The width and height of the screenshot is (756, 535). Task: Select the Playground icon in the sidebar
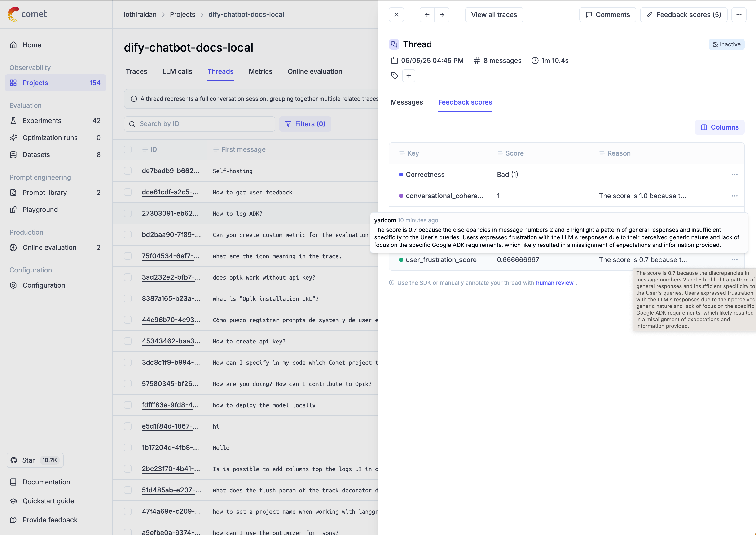pyautogui.click(x=13, y=210)
